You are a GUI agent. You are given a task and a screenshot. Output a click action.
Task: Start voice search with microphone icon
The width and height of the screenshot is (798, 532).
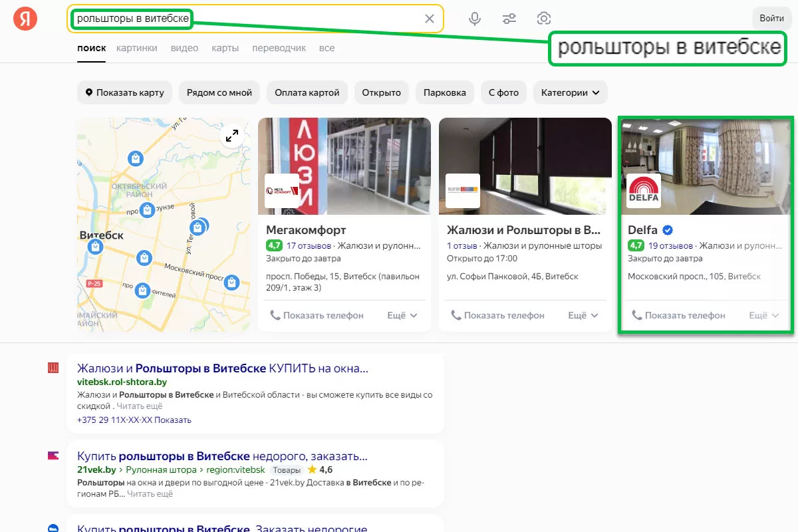pos(475,19)
